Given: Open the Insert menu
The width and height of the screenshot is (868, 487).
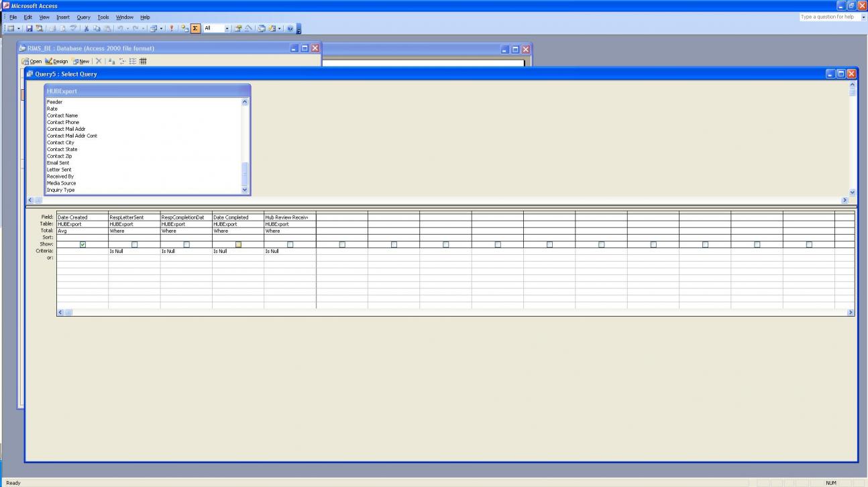Looking at the screenshot, I should pos(63,17).
